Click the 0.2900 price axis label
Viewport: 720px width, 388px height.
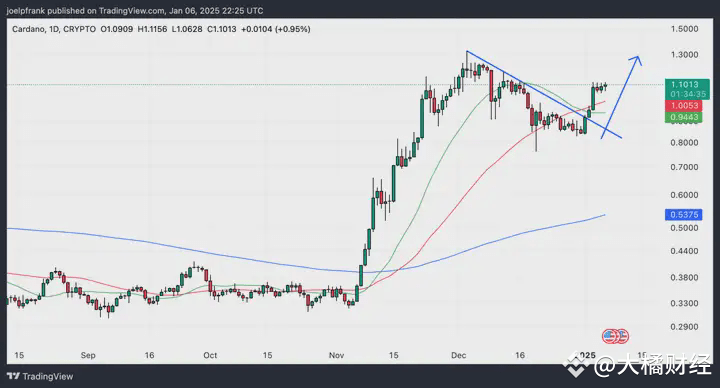[684, 327]
